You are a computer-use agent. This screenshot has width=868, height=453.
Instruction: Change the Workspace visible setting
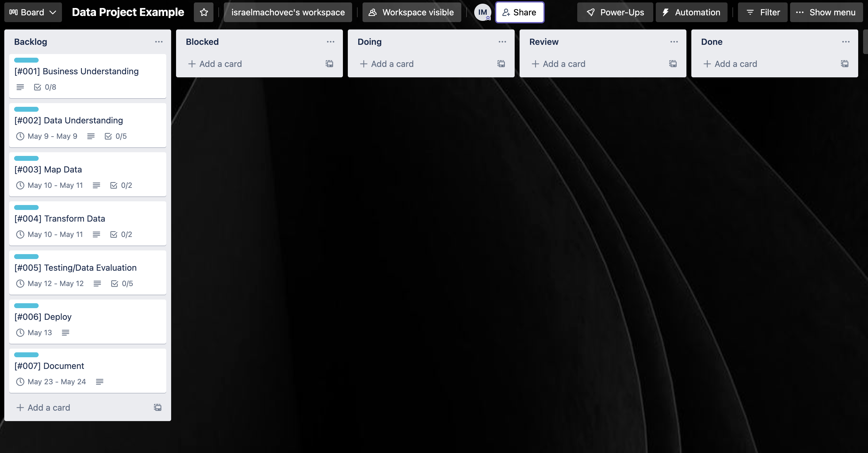click(411, 13)
